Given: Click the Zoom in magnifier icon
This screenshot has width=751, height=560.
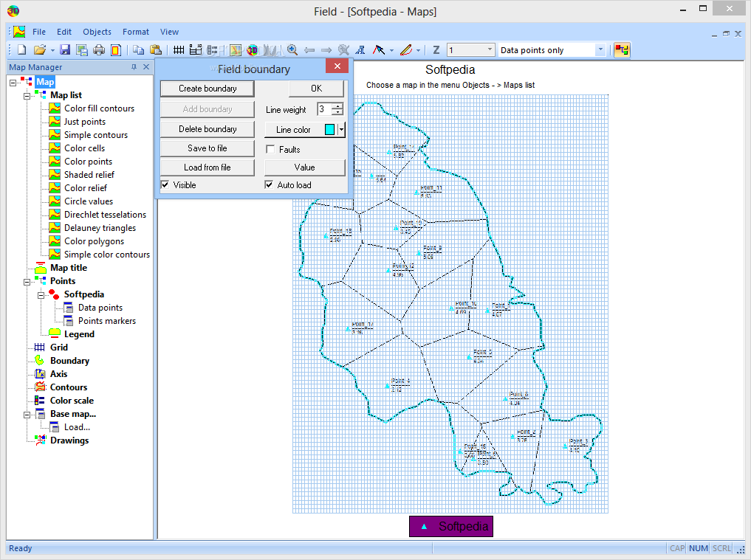Looking at the screenshot, I should [x=292, y=49].
